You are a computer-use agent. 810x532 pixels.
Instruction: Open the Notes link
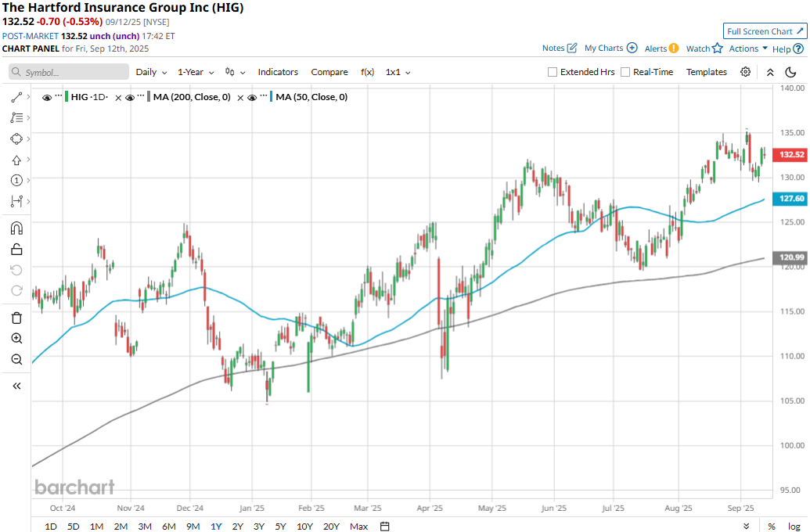[x=553, y=48]
